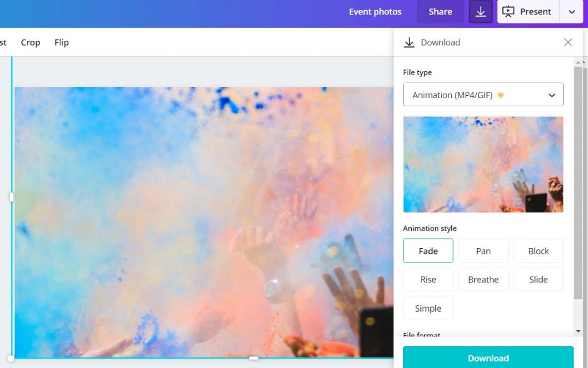This screenshot has width=588, height=368.
Task: Click the bottom-edge resize handle of the image
Action: (254, 358)
